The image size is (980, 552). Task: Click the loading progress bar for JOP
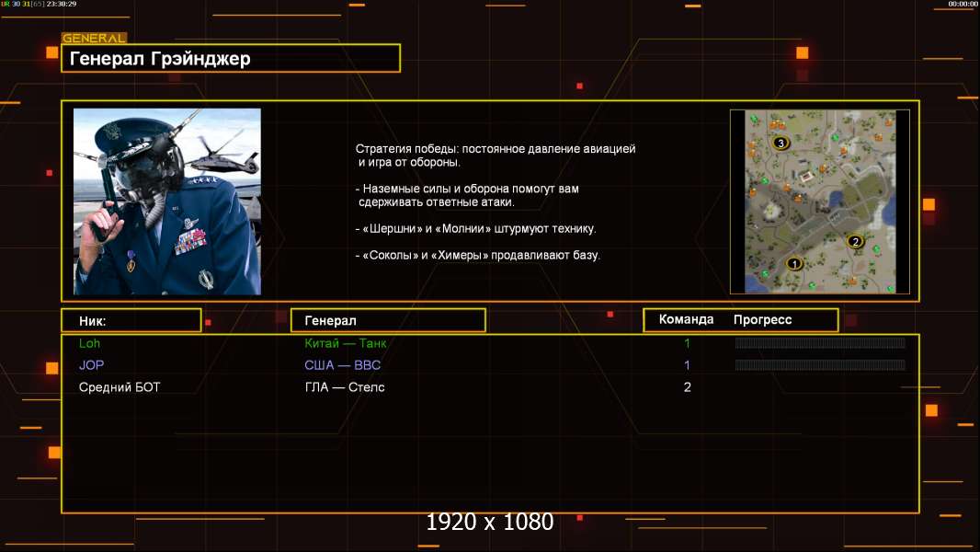[x=820, y=364]
